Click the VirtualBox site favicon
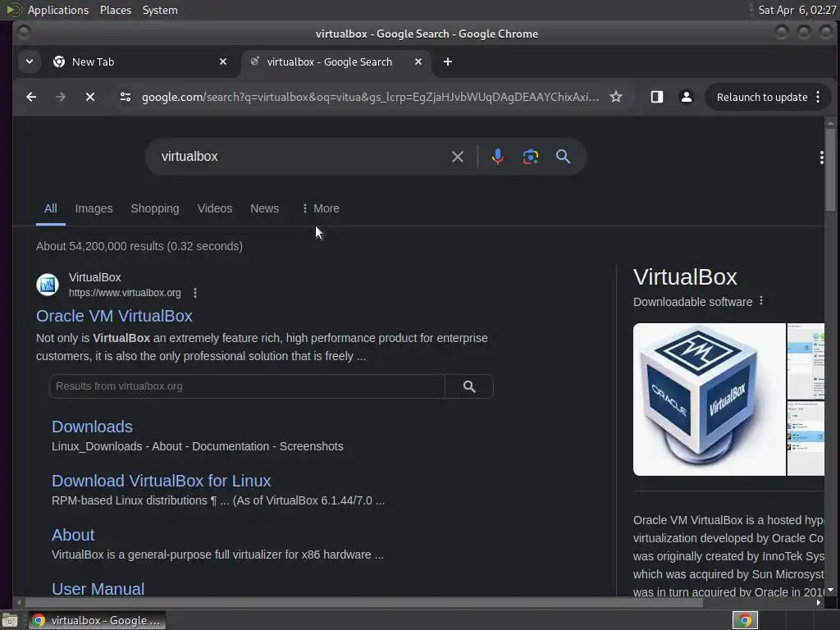Screen dimensions: 840x630 pyautogui.click(x=48, y=285)
